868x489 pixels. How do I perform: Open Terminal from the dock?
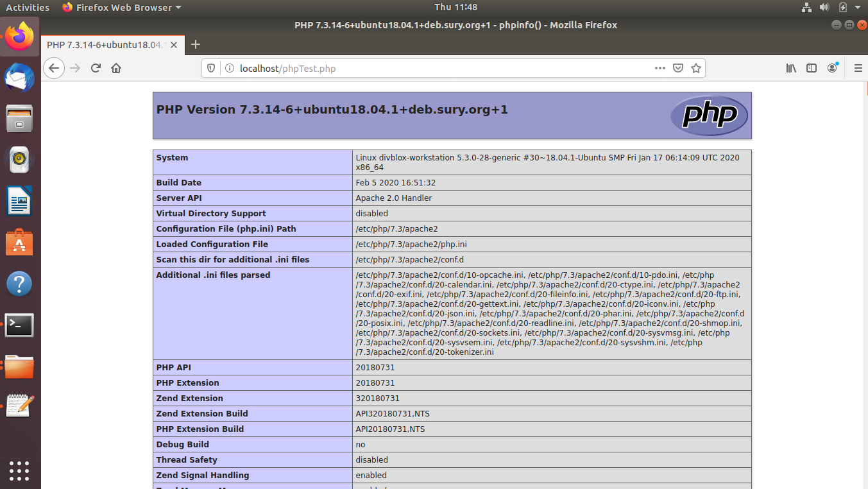point(19,325)
